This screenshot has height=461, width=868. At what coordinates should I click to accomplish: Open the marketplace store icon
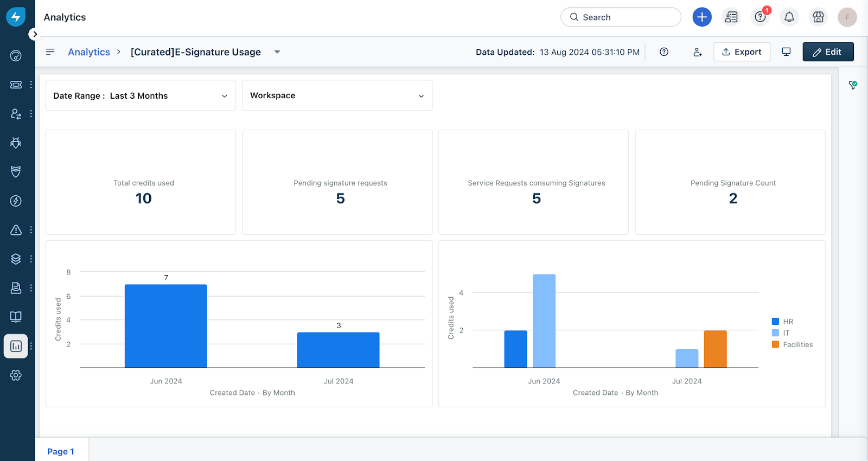click(x=818, y=17)
